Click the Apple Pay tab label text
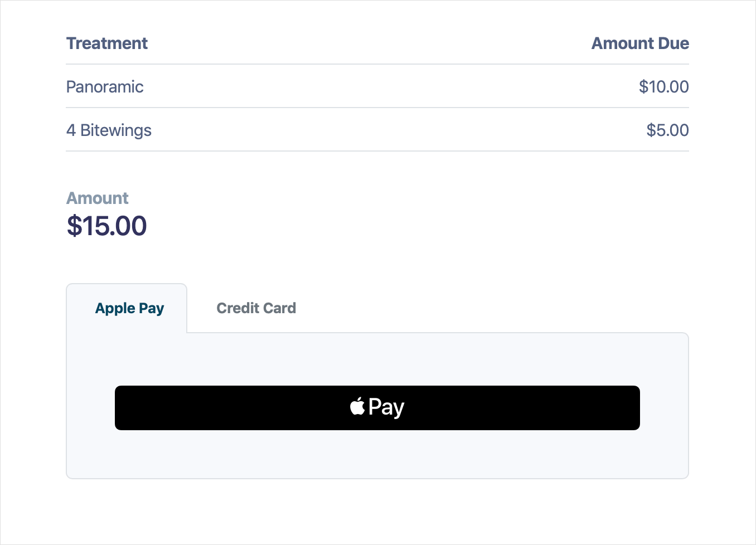This screenshot has width=756, height=545. [x=129, y=309]
